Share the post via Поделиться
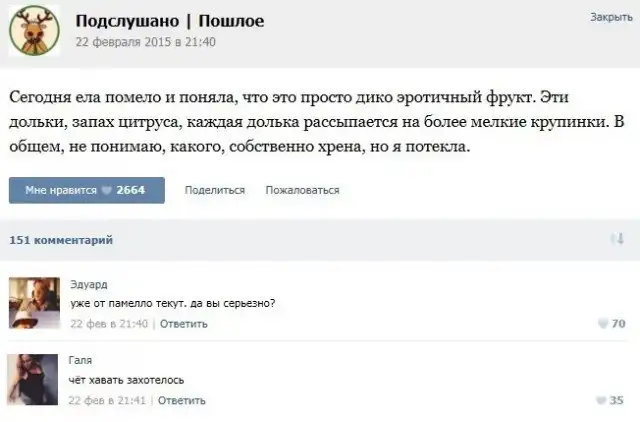Viewport: 640px width, 422px height. 215,190
